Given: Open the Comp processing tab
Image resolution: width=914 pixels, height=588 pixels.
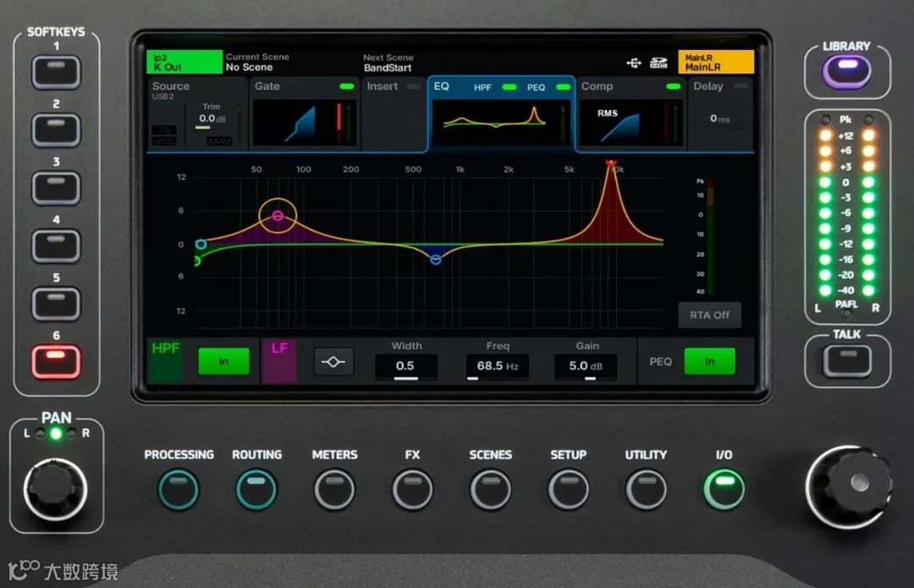Looking at the screenshot, I should [631, 114].
